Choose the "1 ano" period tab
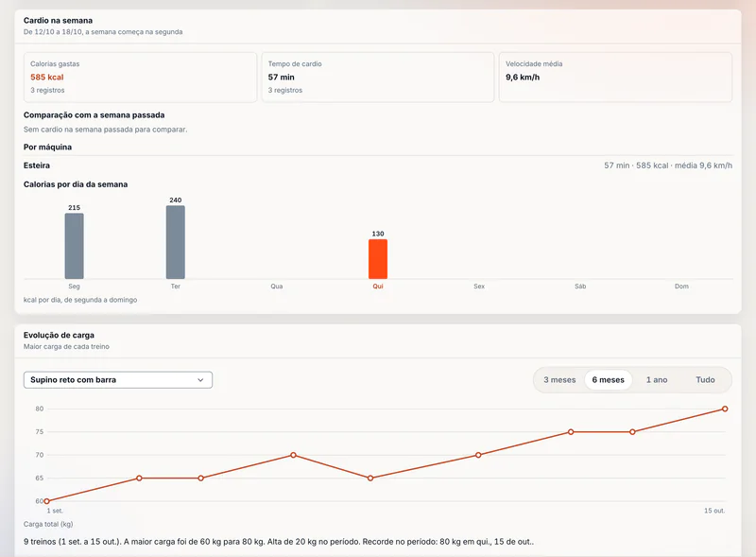756x557 pixels. click(657, 380)
